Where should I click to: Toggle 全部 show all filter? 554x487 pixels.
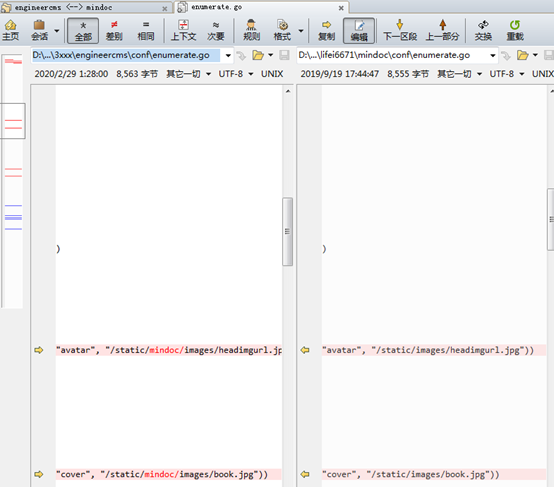83,31
